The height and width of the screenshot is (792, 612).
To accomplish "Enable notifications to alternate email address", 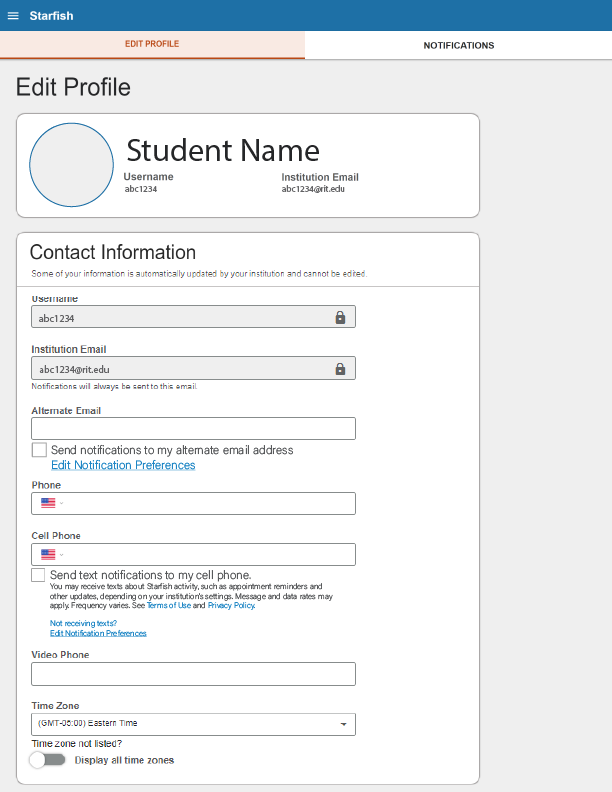I will pos(39,450).
